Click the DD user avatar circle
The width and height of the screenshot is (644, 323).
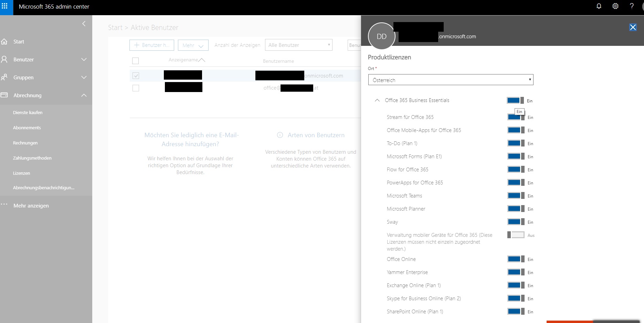pyautogui.click(x=381, y=36)
